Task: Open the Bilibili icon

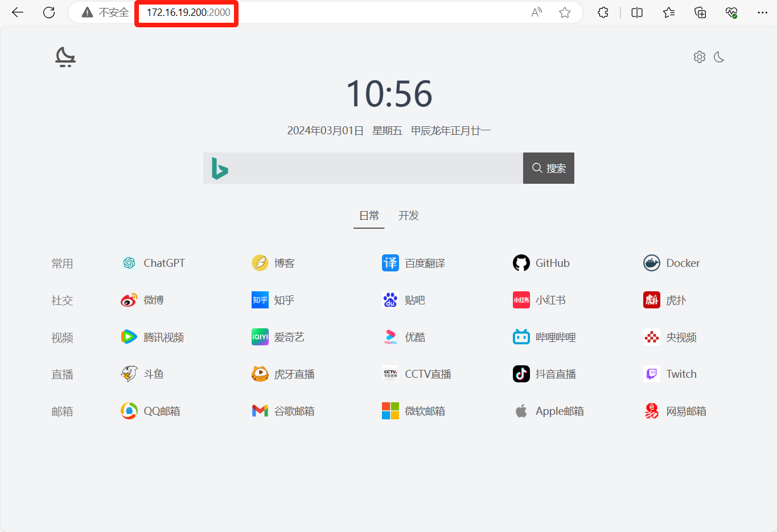Action: click(521, 337)
